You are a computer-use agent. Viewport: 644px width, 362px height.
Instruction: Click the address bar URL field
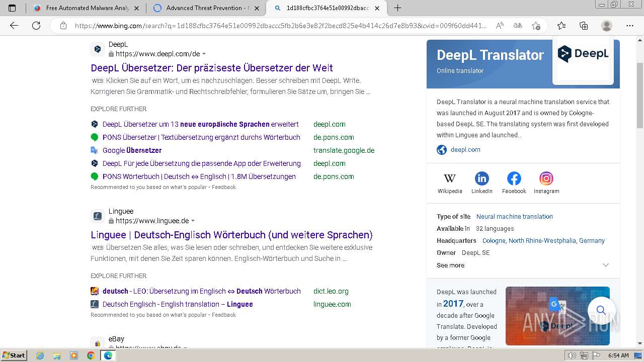point(281,26)
